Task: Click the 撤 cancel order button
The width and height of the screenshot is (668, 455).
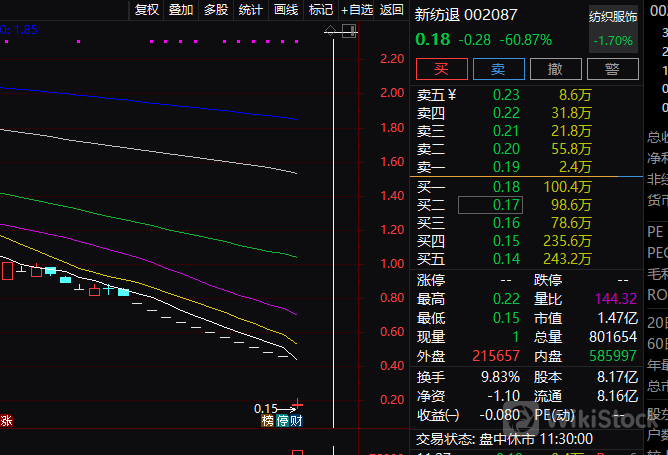Action: point(554,69)
